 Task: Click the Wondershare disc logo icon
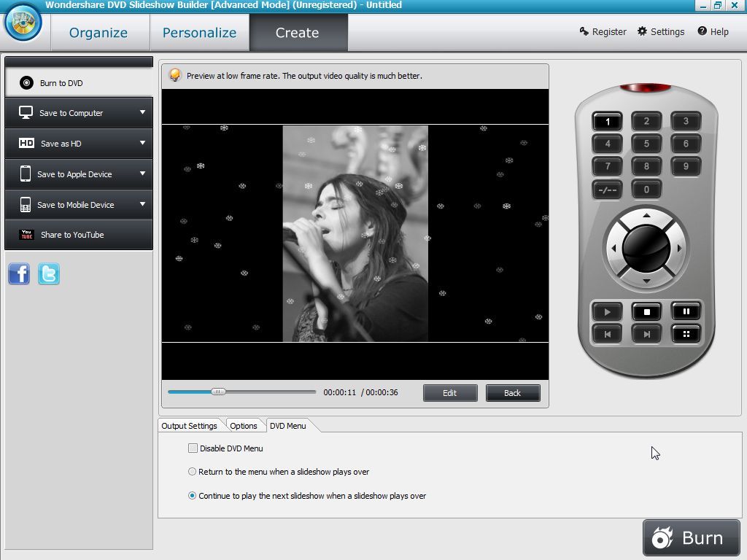click(23, 23)
